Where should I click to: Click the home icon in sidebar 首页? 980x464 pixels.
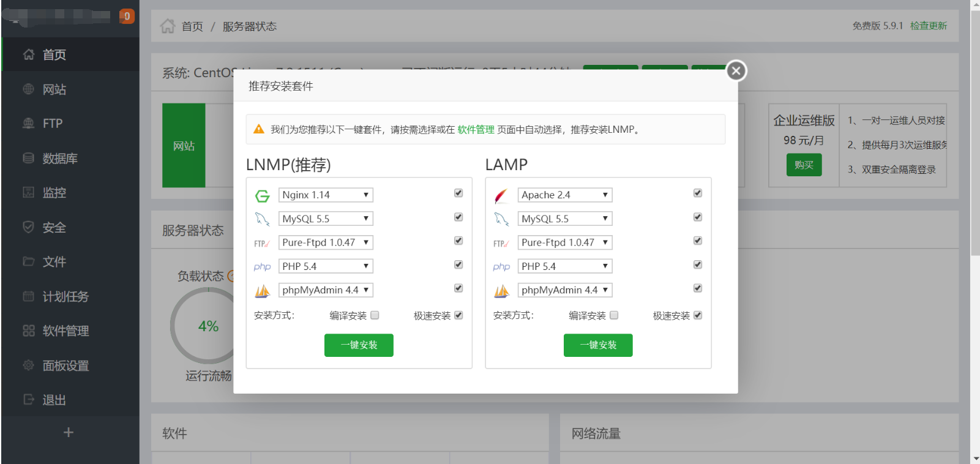[29, 54]
